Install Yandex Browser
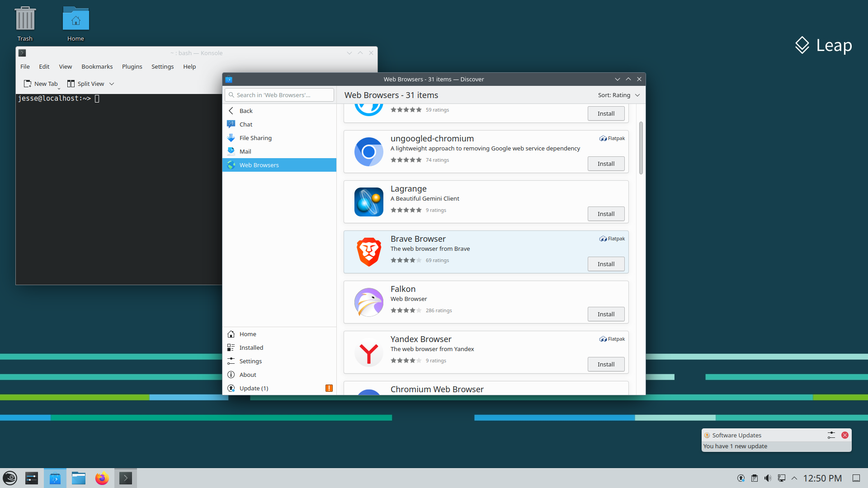 pos(606,364)
